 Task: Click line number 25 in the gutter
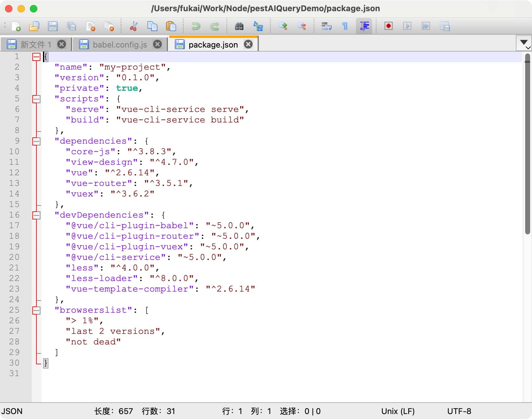[14, 310]
